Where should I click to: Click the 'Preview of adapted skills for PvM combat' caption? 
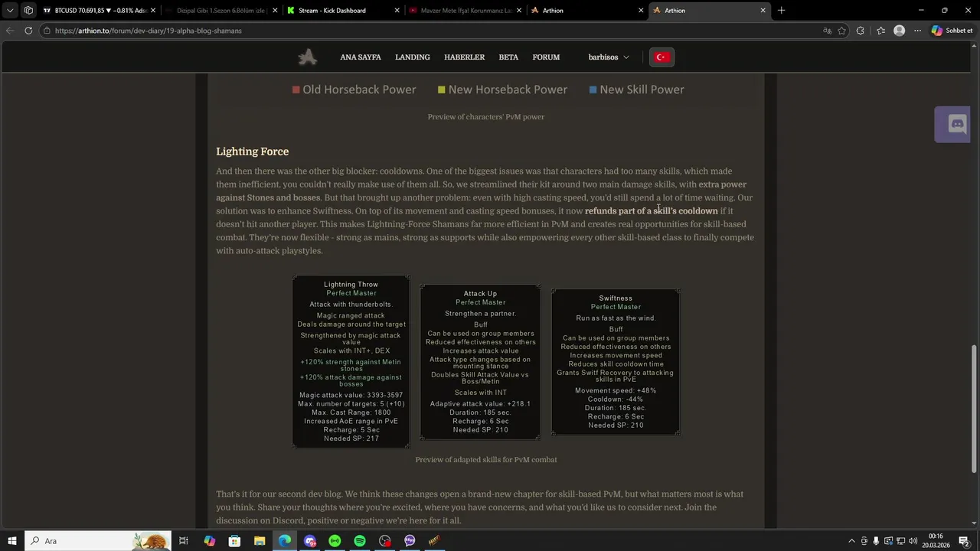tap(486, 460)
